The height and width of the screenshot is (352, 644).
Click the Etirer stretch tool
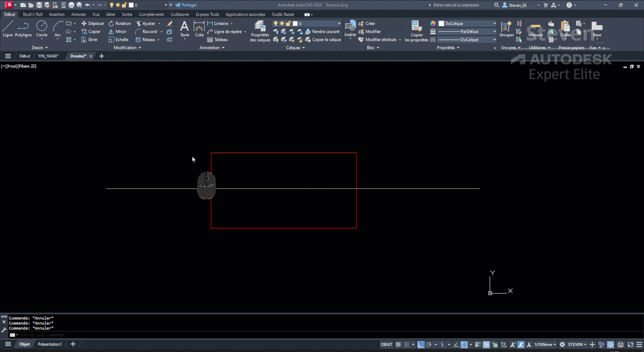tap(90, 40)
